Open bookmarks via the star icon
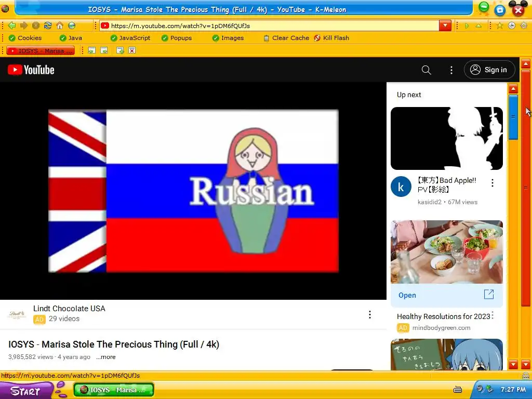This screenshot has height=399, width=532. 499,25
